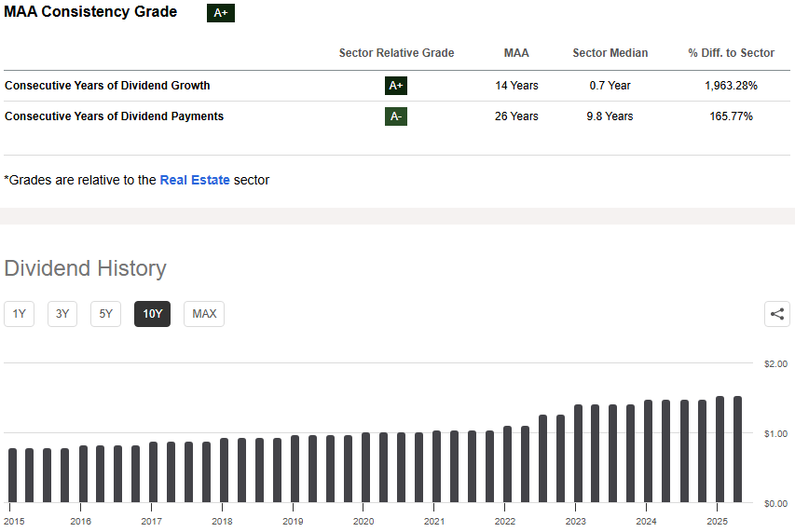Open the Real Estate sector link
The width and height of the screenshot is (795, 532).
pos(195,180)
